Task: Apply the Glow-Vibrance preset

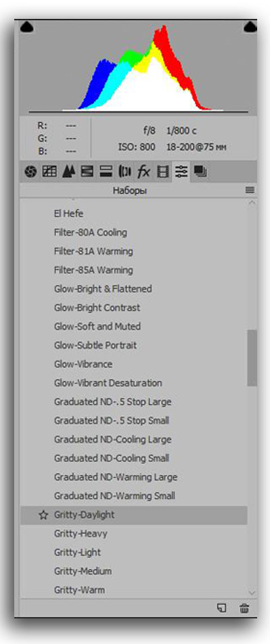Action: pyautogui.click(x=83, y=364)
